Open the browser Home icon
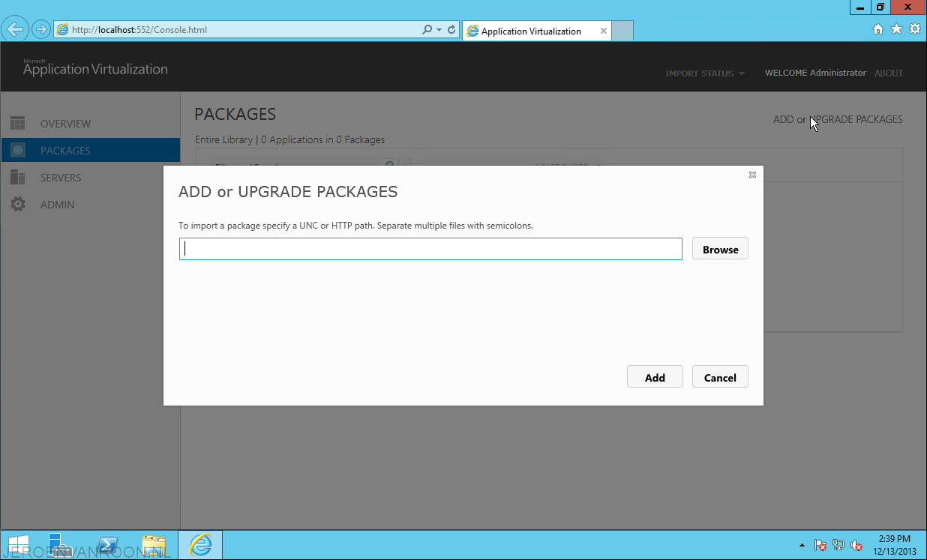The image size is (927, 560). pyautogui.click(x=879, y=29)
